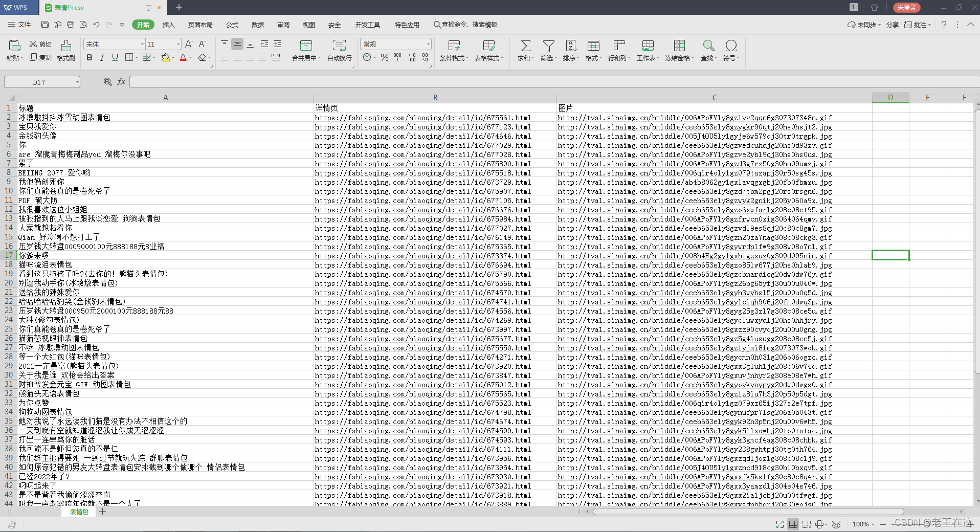Image resolution: width=980 pixels, height=532 pixels.
Task: Undo the last action
Action: click(96, 25)
